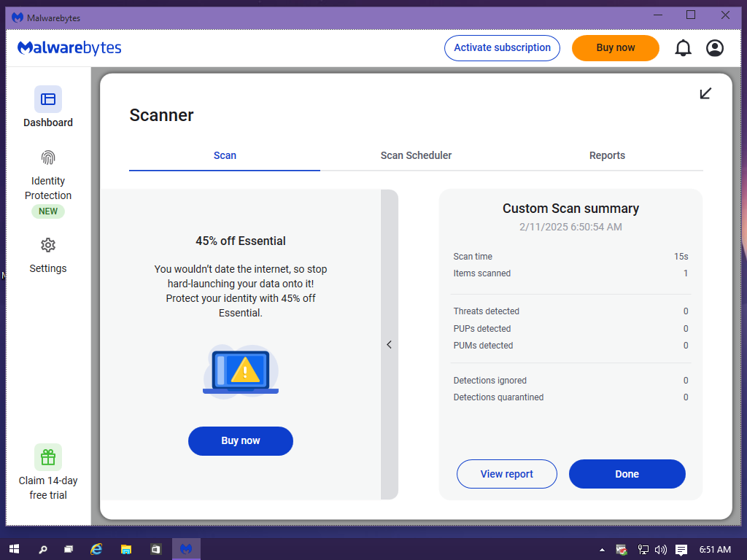Open the Settings gear icon
This screenshot has width=747, height=560.
[x=48, y=245]
